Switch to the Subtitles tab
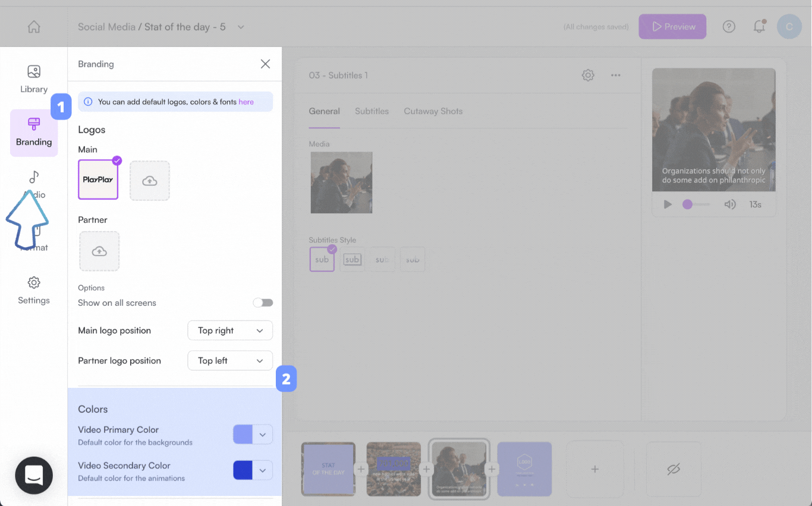The height and width of the screenshot is (506, 812). [x=372, y=111]
